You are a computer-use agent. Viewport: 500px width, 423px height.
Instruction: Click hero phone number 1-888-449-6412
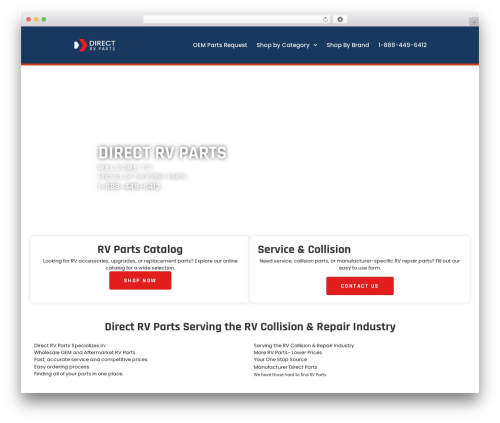pos(129,186)
